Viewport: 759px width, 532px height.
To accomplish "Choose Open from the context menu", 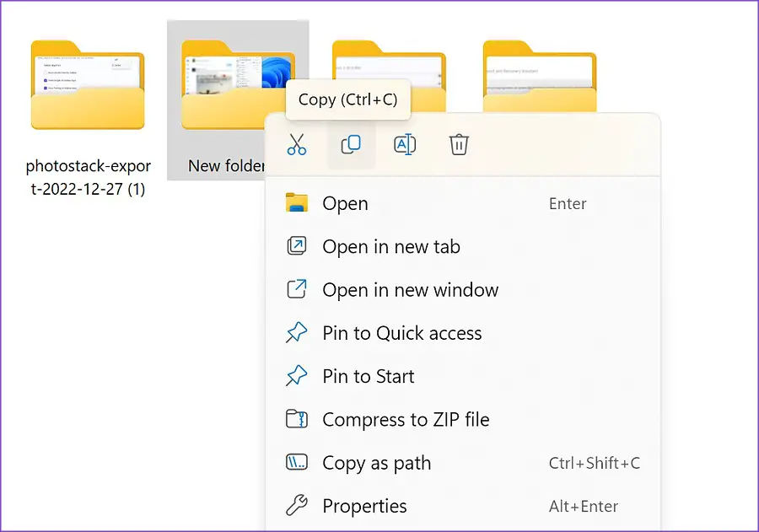I will coord(345,203).
